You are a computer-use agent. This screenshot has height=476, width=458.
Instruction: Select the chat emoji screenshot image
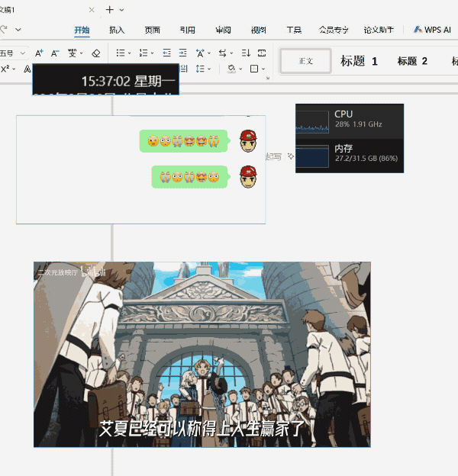(141, 169)
